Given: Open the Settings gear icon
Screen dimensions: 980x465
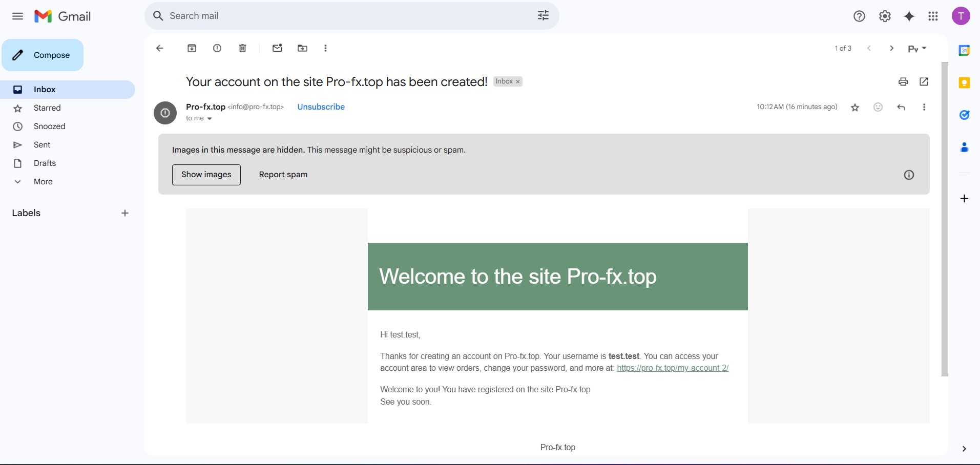Looking at the screenshot, I should 885,16.
